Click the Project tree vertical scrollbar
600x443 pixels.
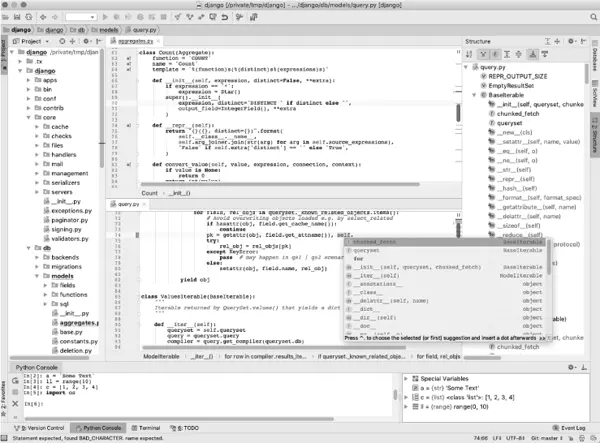point(102,109)
